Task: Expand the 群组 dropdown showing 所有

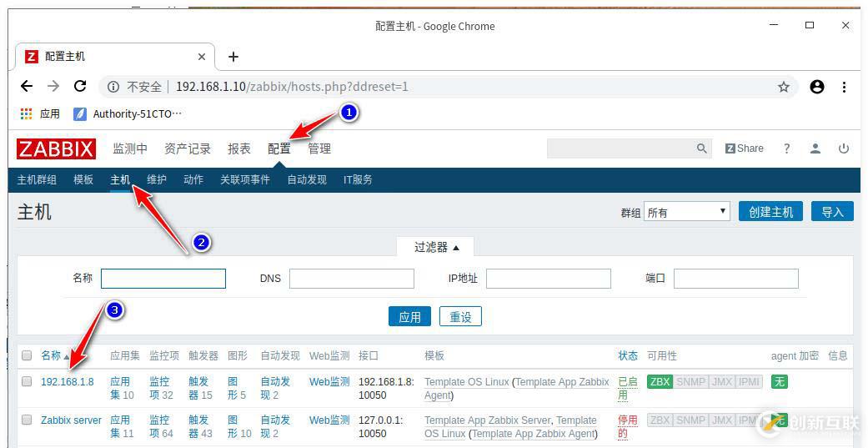Action: 687,212
